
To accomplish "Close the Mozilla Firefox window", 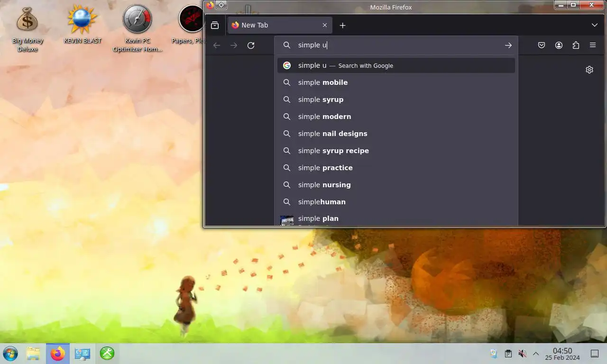I will (x=592, y=5).
